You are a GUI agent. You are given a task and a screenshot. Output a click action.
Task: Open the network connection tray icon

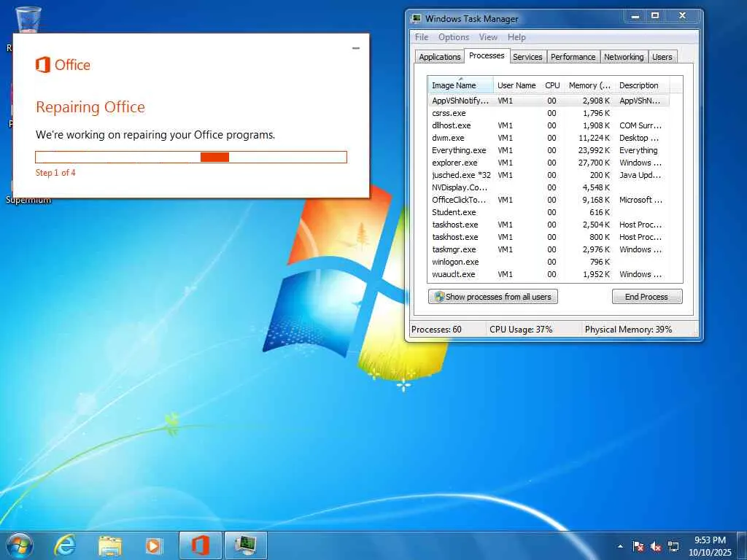point(673,546)
